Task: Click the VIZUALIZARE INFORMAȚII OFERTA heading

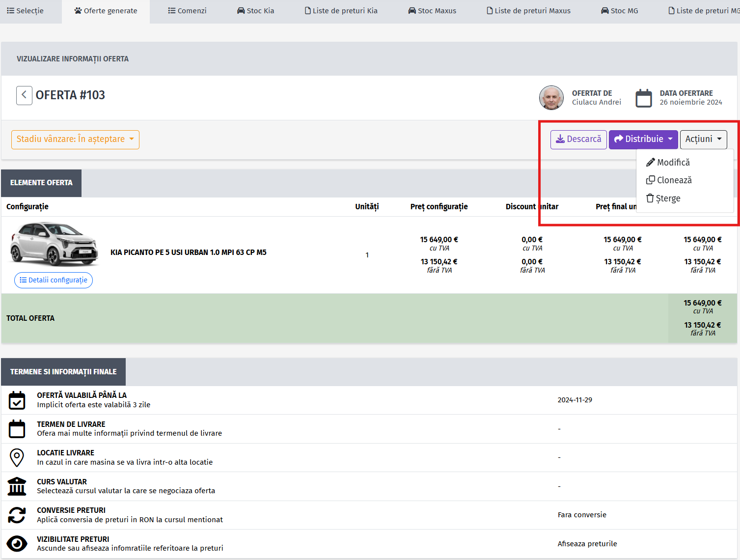Action: coord(73,59)
